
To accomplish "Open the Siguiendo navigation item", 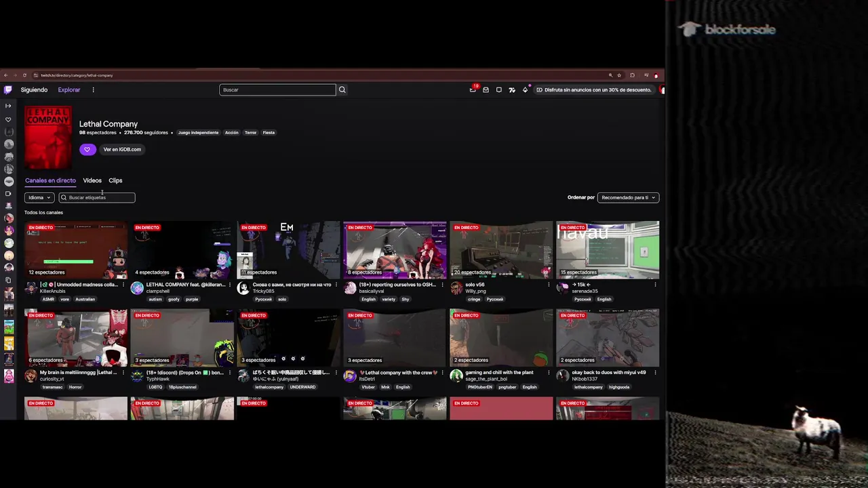I will coord(34,89).
